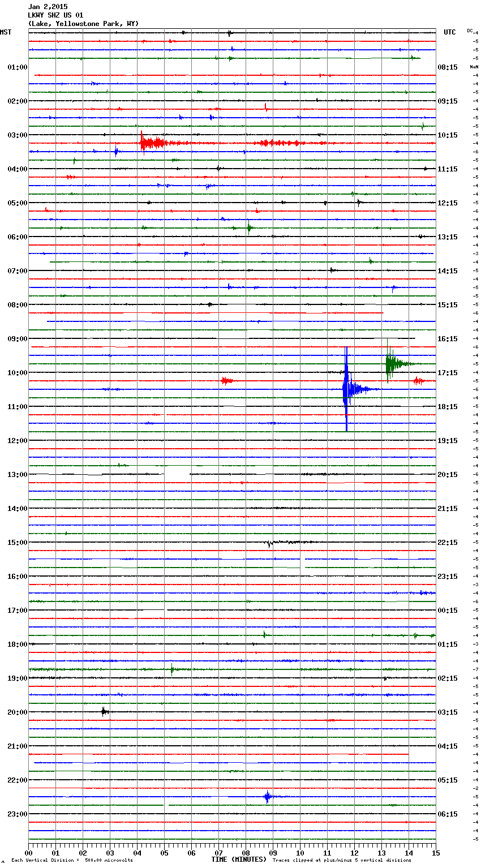This screenshot has width=481, height=868.
Task: Click the 18:15 UTC time label
Action: (448, 407)
